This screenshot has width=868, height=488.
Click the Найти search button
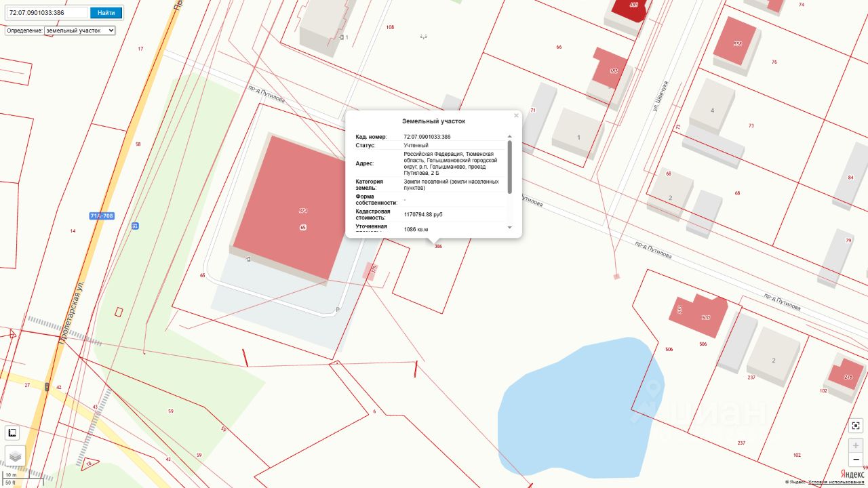[106, 12]
